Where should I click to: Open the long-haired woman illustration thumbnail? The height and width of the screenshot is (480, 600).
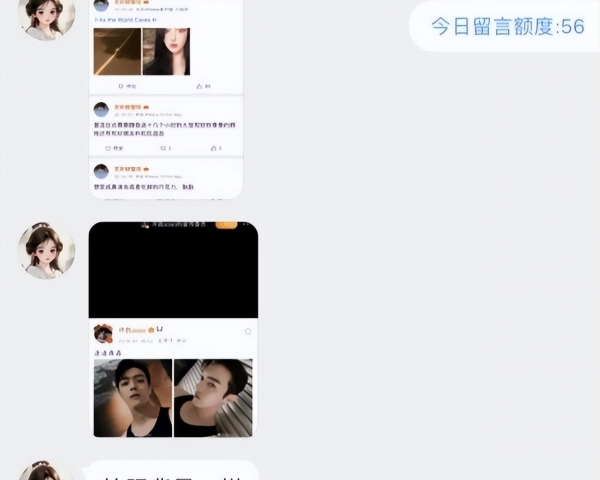pos(166,51)
